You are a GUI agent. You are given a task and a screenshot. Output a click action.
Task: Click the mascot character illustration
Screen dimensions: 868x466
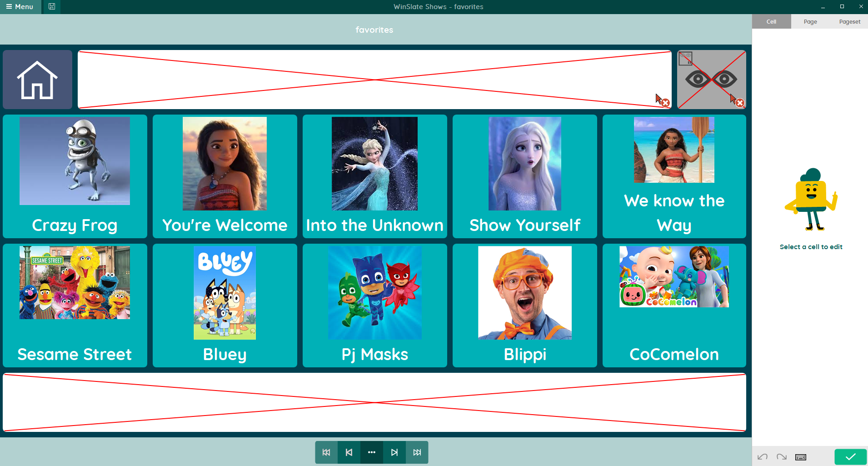point(811,200)
